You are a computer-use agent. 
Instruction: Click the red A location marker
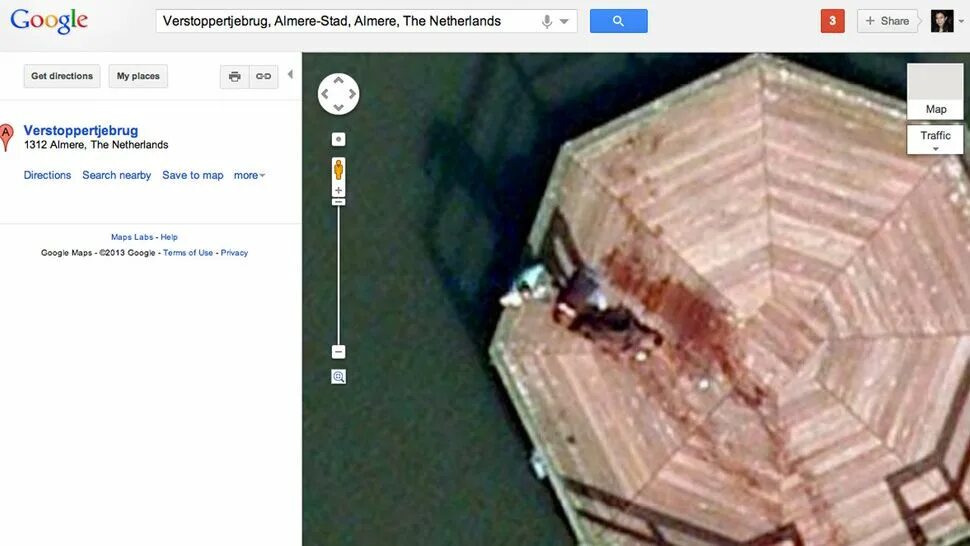[x=6, y=137]
